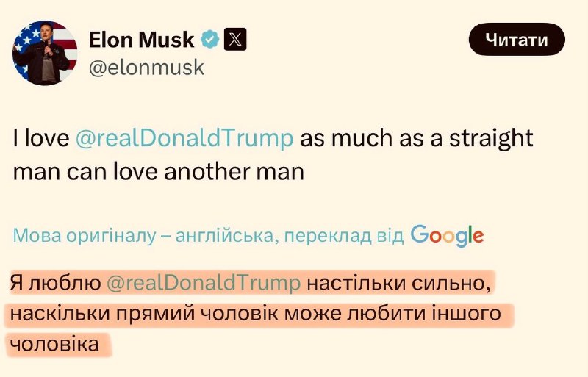Click the word 'straight' in the tweet
Viewport: 588px width, 377px height.
click(x=491, y=138)
